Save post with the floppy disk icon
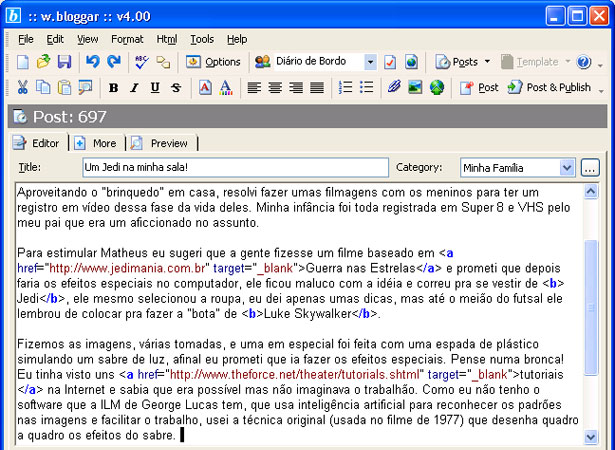The image size is (615, 450). [x=64, y=62]
